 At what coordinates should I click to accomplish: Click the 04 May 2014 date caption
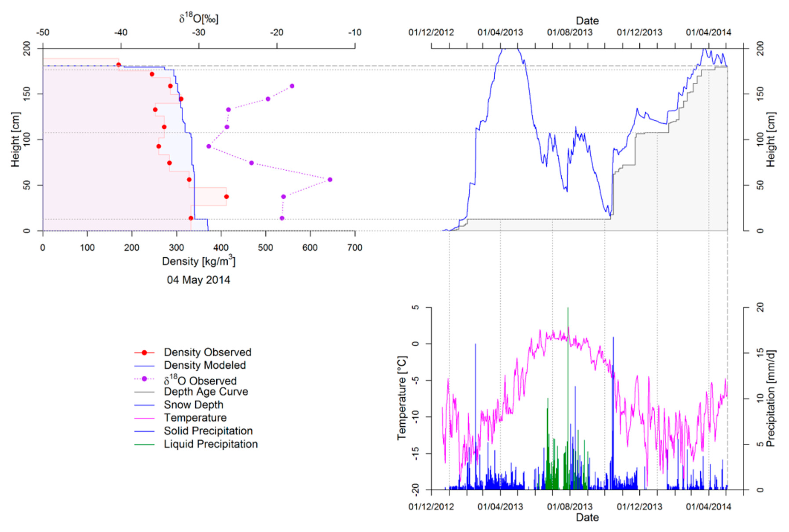[199, 280]
